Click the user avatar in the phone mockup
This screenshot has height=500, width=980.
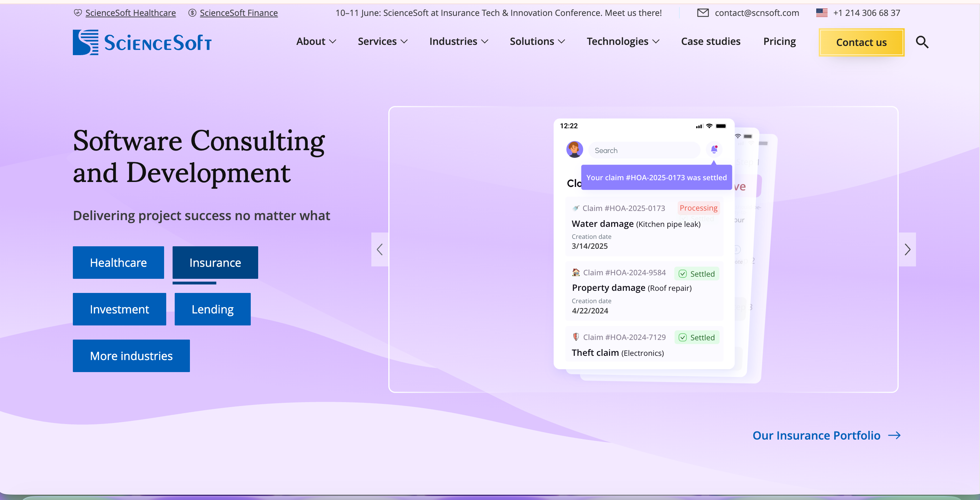[x=574, y=149]
